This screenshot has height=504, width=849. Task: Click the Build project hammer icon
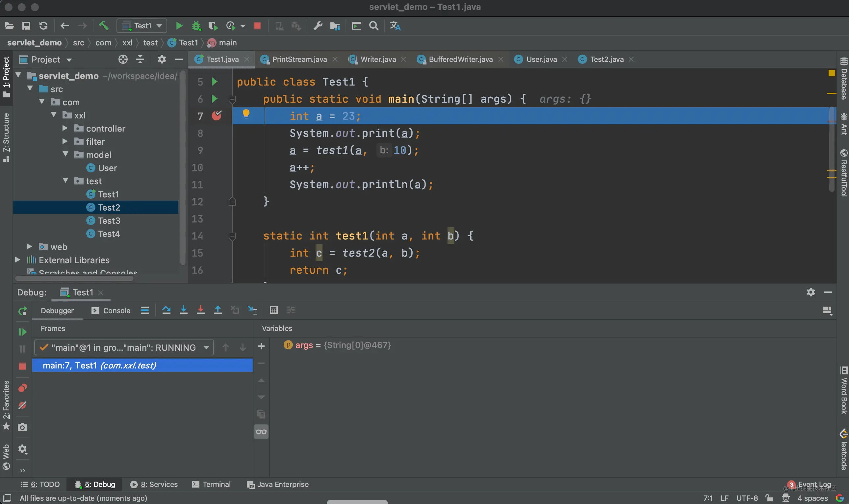pos(104,26)
